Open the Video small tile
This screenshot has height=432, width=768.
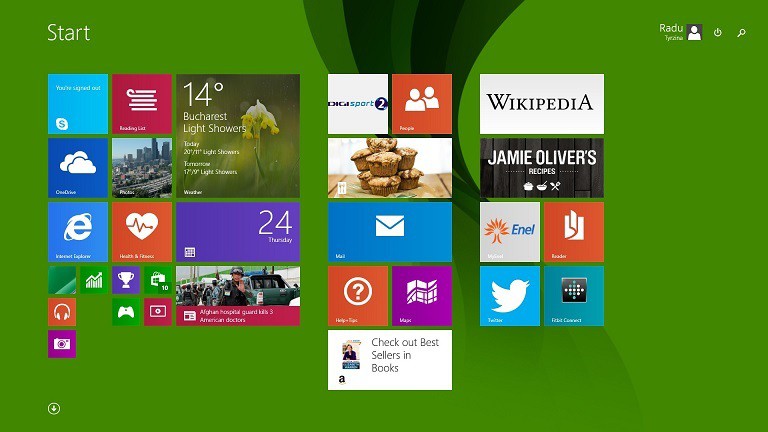(x=158, y=312)
